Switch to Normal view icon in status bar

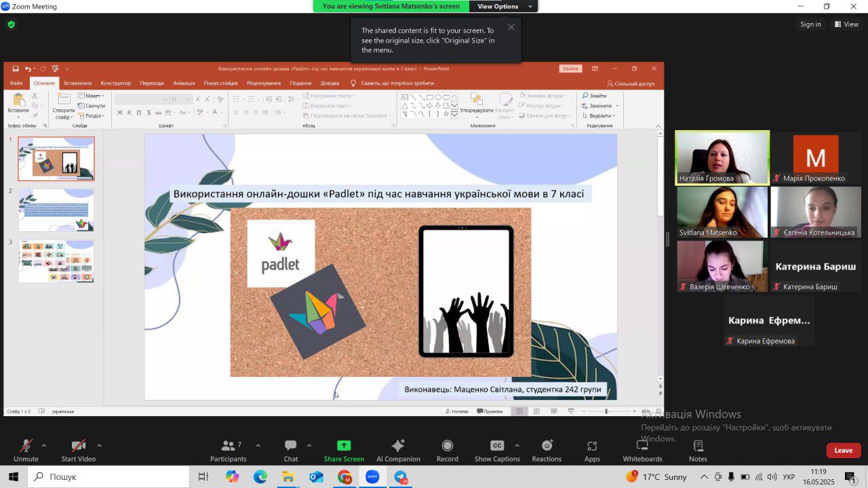tap(519, 411)
